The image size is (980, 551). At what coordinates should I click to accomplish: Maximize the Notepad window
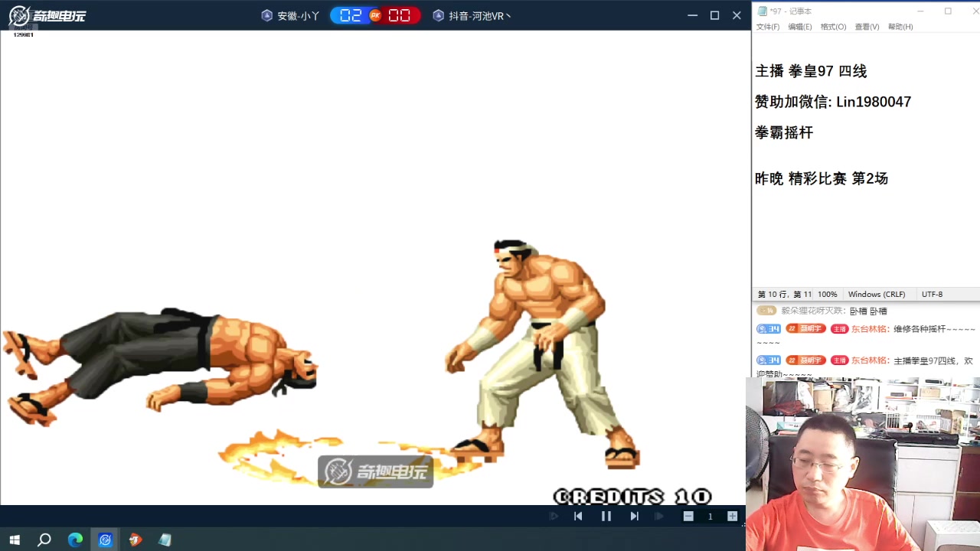948,11
